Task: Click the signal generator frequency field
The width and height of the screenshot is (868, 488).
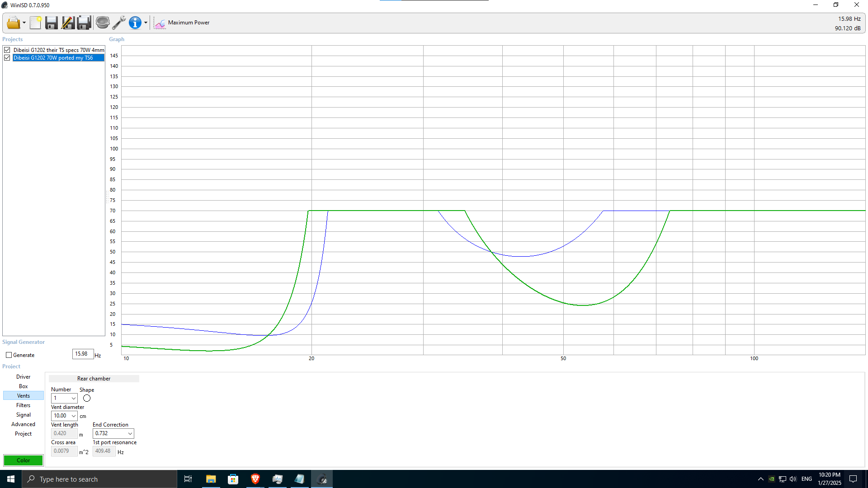Action: 83,354
